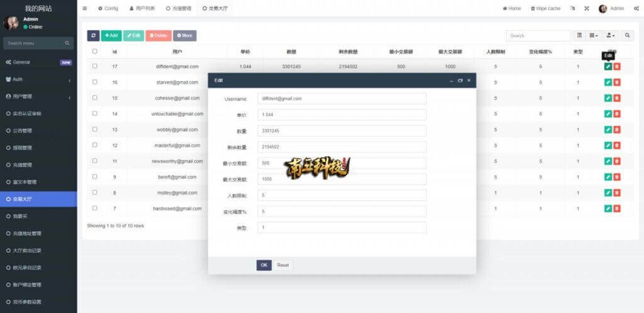Toggle the select-all checkbox in table header
Image resolution: width=644 pixels, height=313 pixels.
pos(95,52)
